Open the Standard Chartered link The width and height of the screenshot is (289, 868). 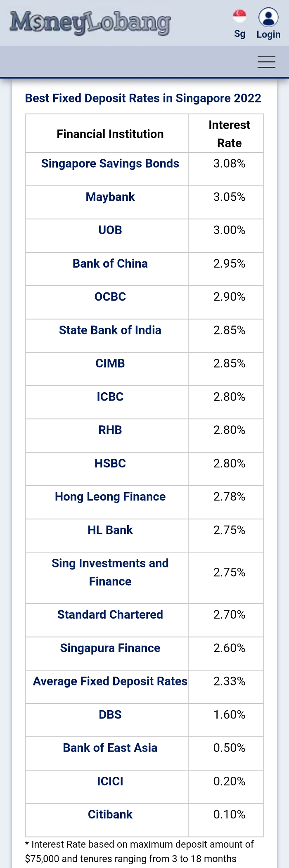110,614
